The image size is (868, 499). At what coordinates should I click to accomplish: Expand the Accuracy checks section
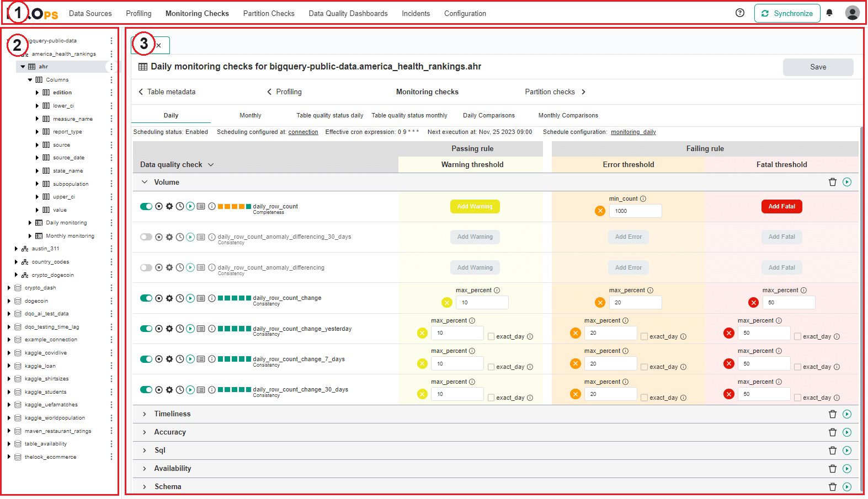[145, 432]
